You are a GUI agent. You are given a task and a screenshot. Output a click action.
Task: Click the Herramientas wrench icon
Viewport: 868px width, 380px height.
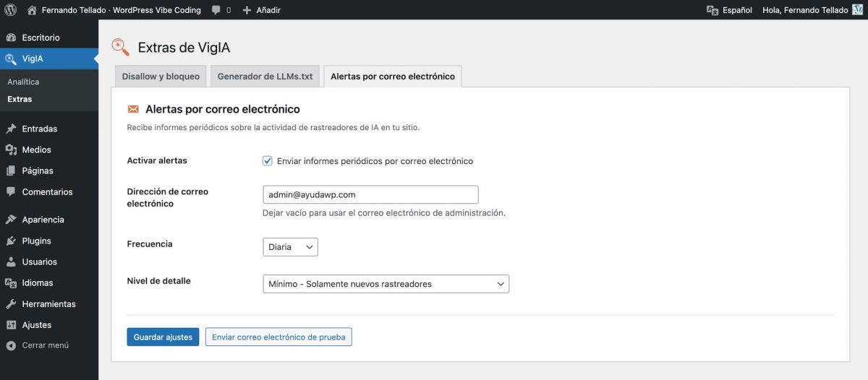point(10,304)
